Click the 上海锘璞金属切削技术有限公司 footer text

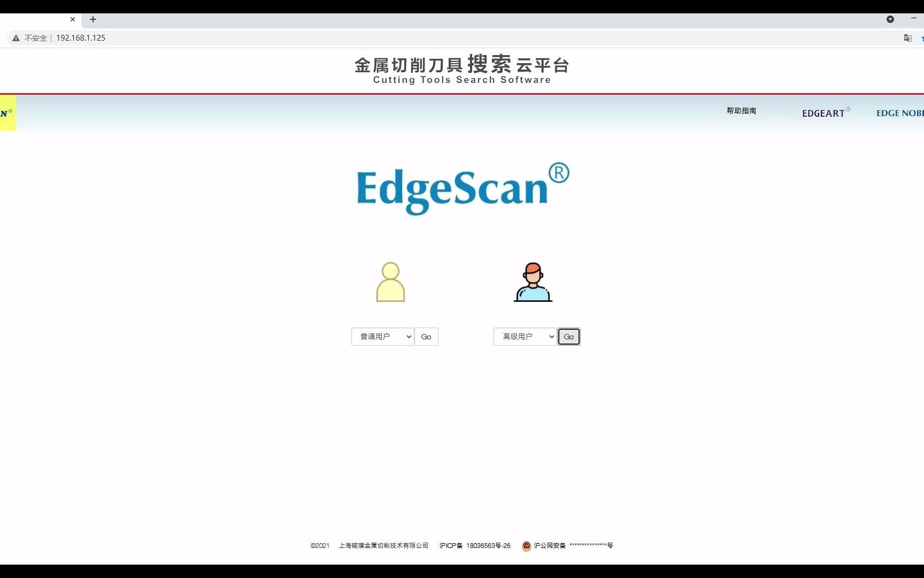click(383, 546)
